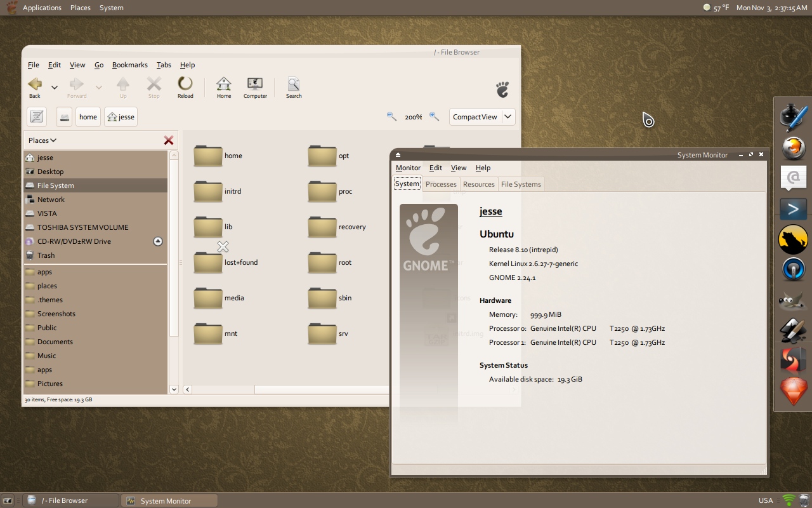Launch Firefox from the dock

pos(793,149)
